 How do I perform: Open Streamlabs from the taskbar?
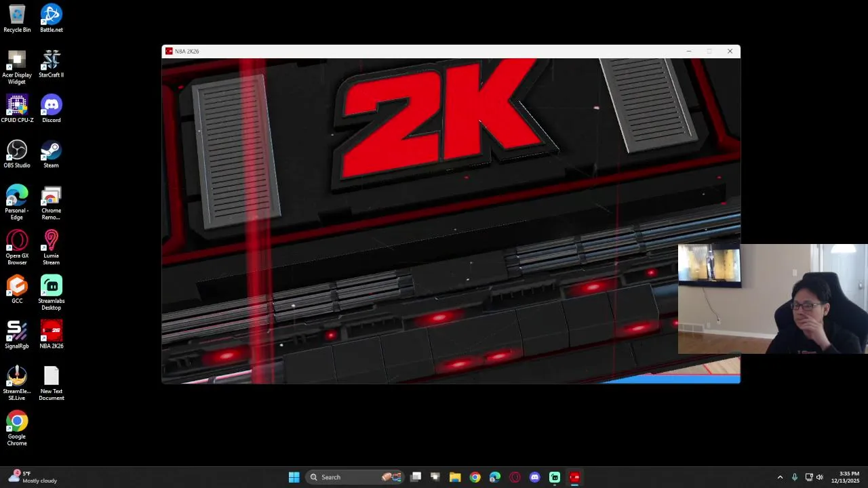pyautogui.click(x=555, y=477)
